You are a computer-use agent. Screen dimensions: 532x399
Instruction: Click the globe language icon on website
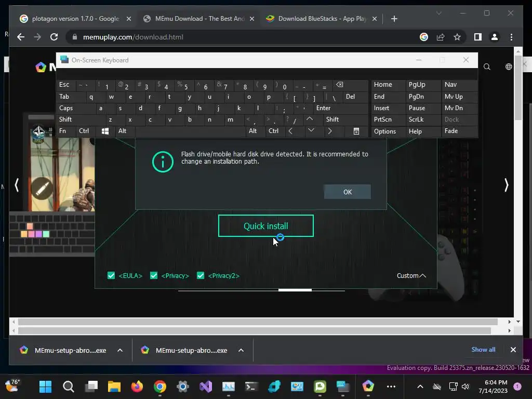509,66
